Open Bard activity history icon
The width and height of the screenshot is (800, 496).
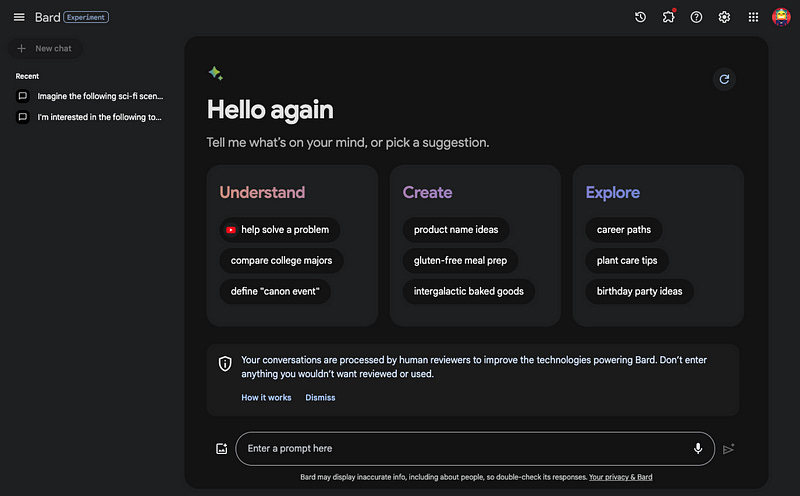coord(640,17)
